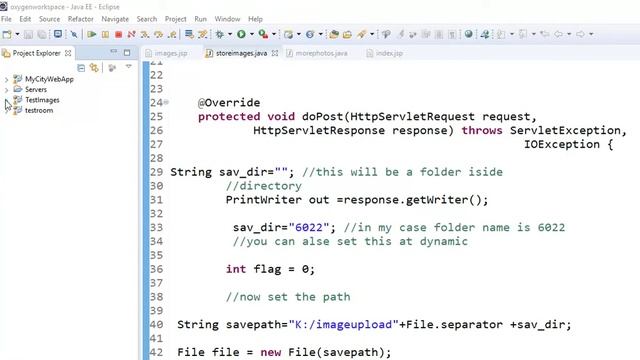Viewport: 640px width, 360px height.
Task: Click the Drop to Frame icon
Action: pos(189,34)
